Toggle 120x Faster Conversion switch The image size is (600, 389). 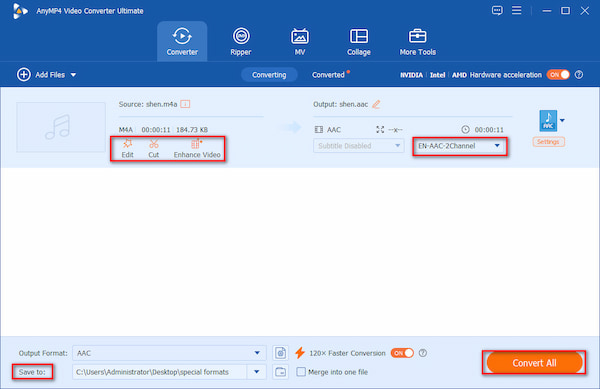tap(402, 353)
